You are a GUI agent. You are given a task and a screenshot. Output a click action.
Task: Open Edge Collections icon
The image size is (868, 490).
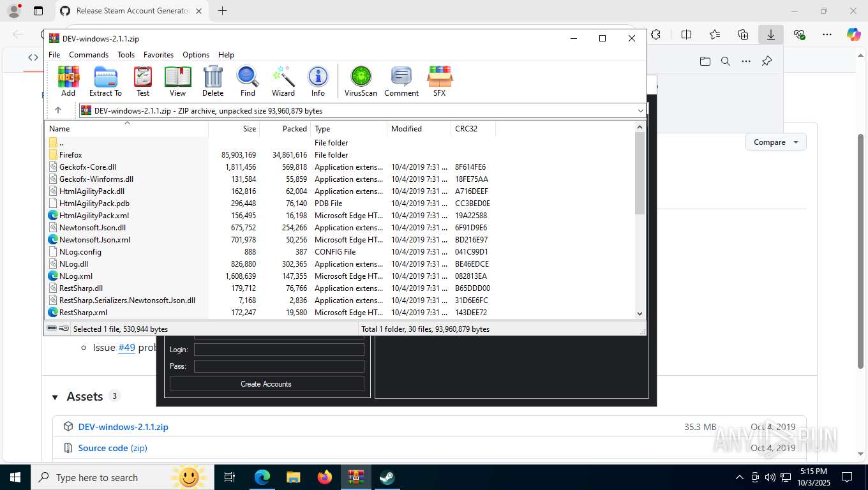(x=743, y=35)
